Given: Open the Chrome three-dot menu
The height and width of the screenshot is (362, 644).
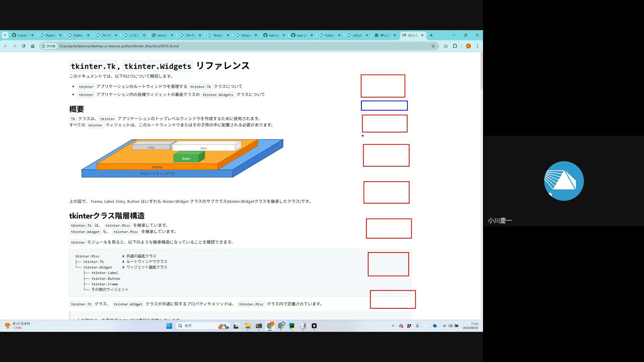Looking at the screenshot, I should click(x=477, y=46).
